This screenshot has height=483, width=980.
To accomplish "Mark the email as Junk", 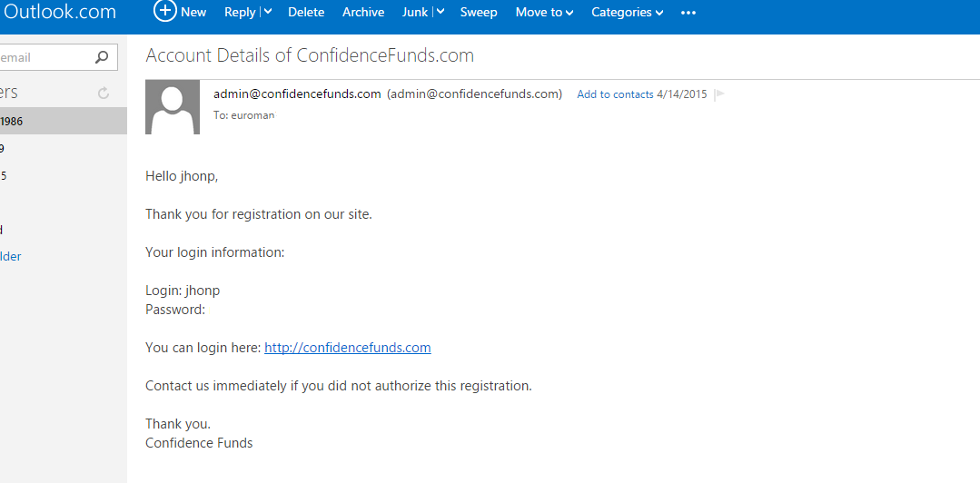I will point(415,12).
